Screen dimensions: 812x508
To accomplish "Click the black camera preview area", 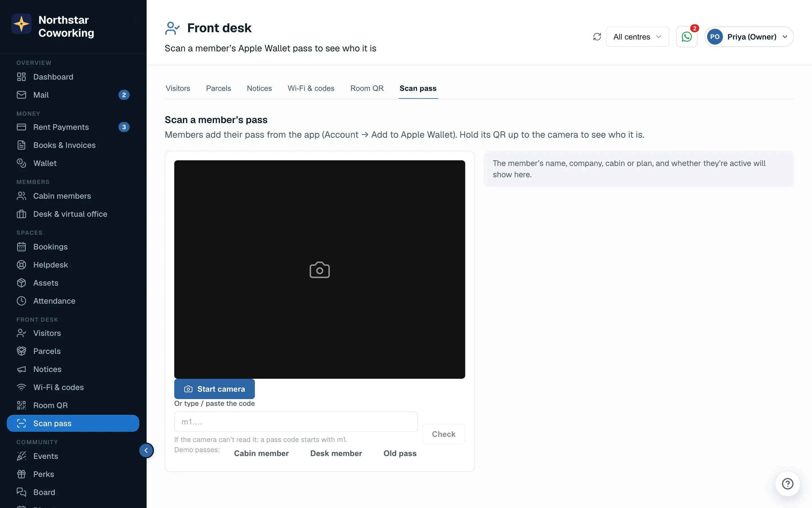I will 319,270.
